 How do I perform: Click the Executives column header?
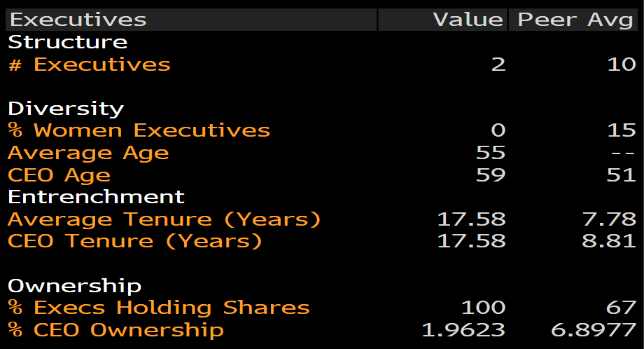[x=78, y=20]
